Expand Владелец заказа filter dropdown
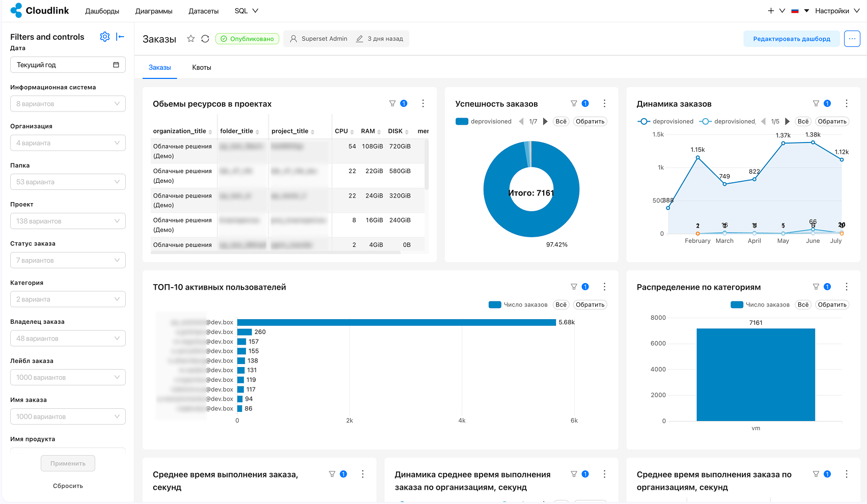This screenshot has height=504, width=867. click(x=68, y=339)
